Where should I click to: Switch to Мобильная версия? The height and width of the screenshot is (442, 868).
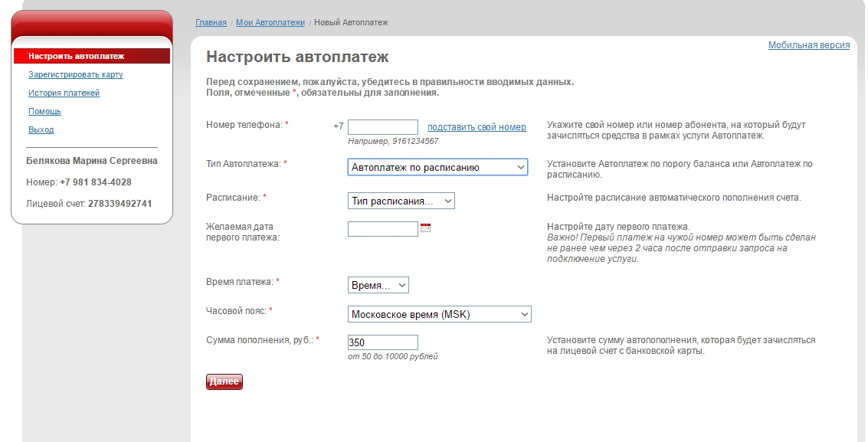click(808, 45)
